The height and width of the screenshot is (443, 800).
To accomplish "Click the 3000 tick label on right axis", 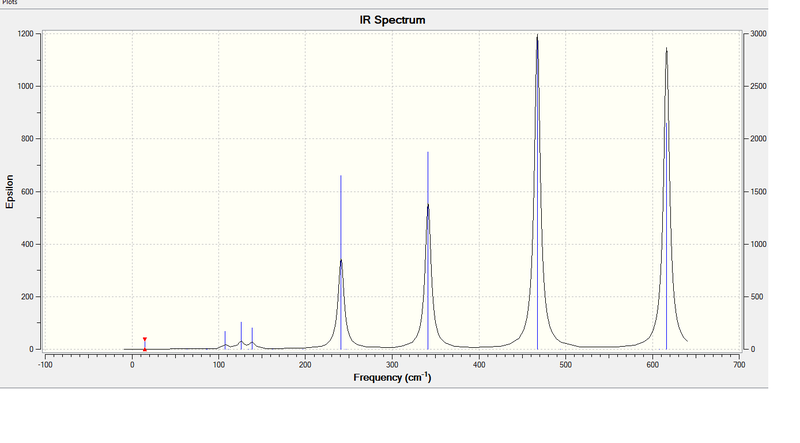I will tap(758, 34).
